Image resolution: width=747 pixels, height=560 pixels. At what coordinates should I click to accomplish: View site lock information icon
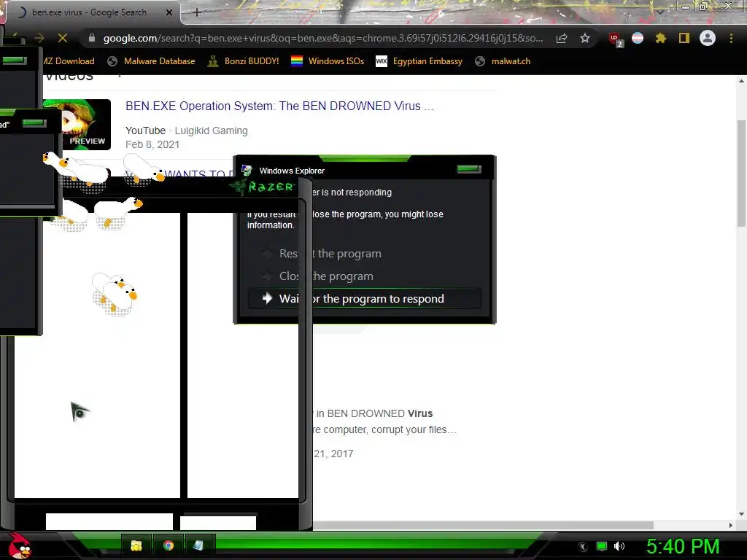pyautogui.click(x=91, y=38)
